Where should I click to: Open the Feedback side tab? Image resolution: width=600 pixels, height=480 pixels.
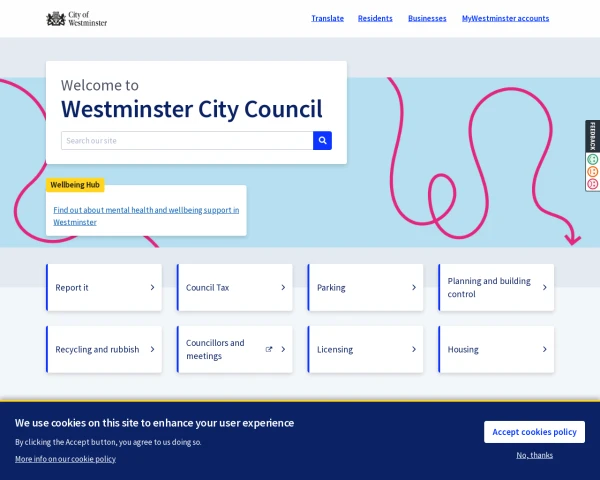[x=592, y=136]
